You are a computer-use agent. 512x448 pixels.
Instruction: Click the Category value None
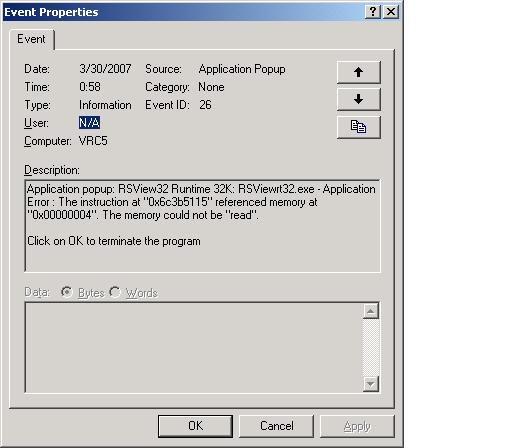pyautogui.click(x=211, y=87)
